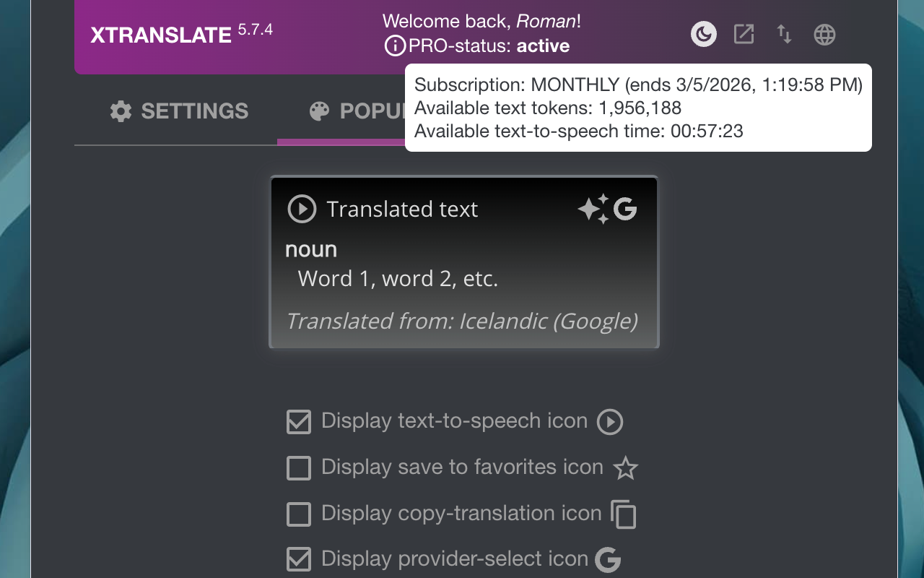Click the XTRANSLATE logo text
Viewport: 924px width, 578px height.
pos(160,34)
